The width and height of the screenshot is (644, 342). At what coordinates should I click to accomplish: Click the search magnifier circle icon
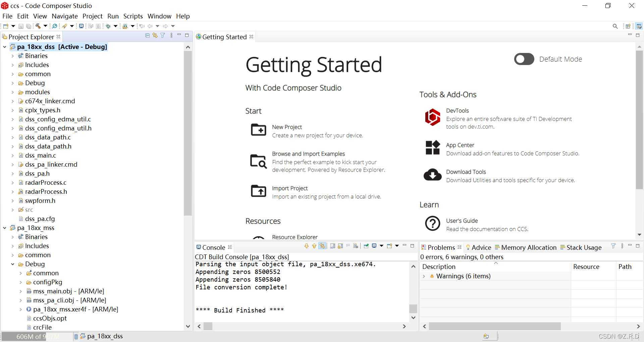55,26
